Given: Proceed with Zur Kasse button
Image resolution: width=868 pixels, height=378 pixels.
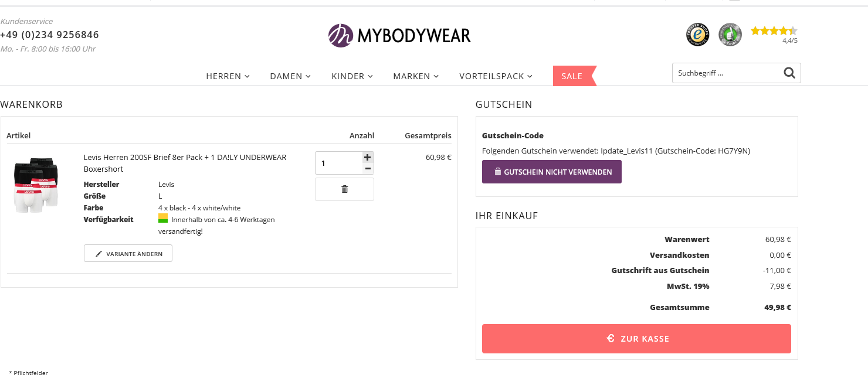Looking at the screenshot, I should point(636,339).
